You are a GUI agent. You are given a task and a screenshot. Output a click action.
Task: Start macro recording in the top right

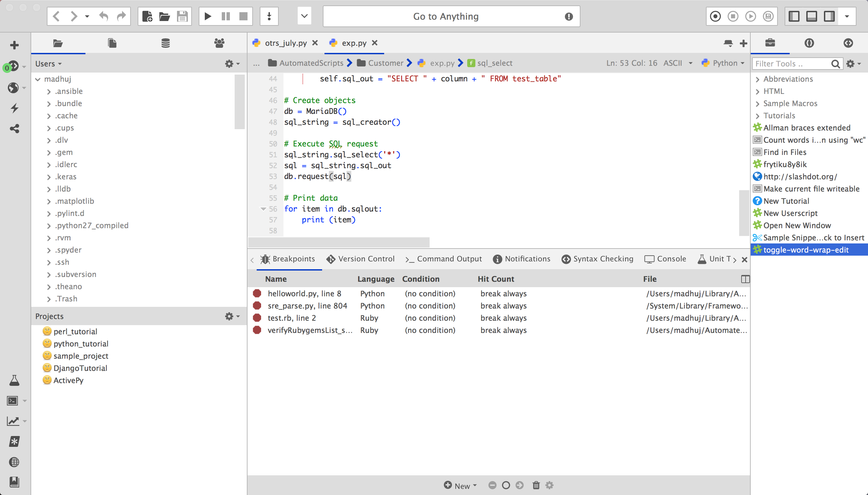click(715, 16)
